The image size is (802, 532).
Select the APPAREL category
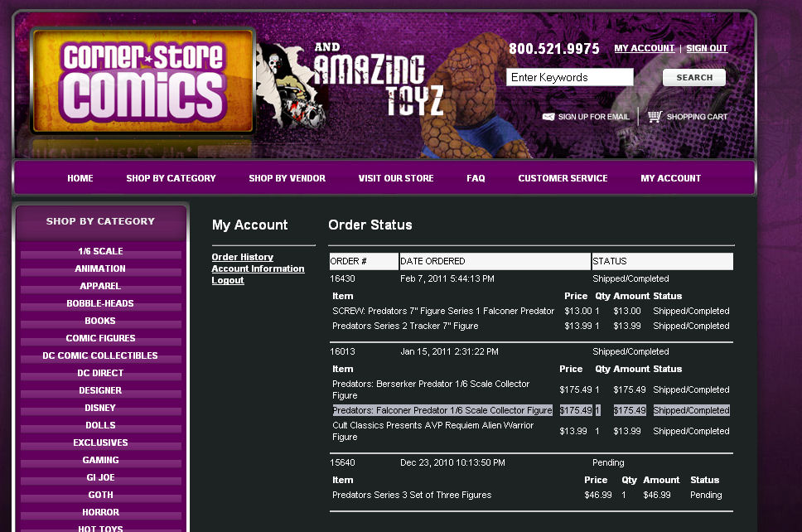tap(100, 286)
